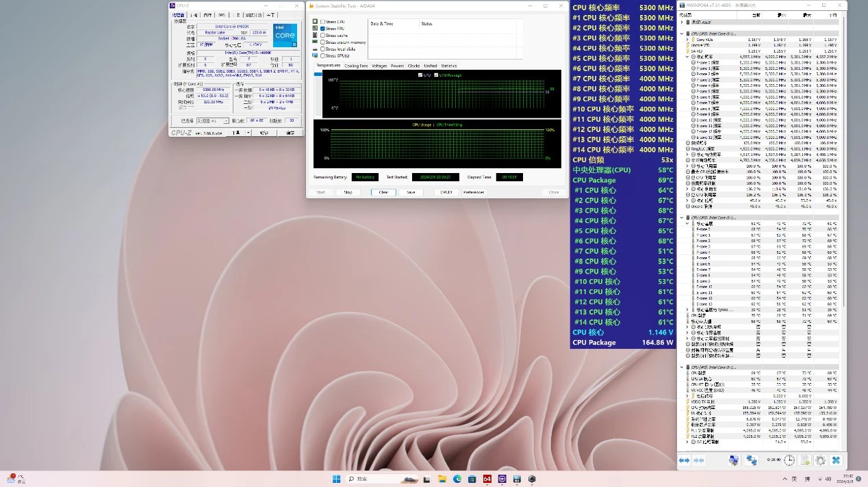Open HWiNFO settings gear icon
The height and width of the screenshot is (487, 868).
pos(819,460)
